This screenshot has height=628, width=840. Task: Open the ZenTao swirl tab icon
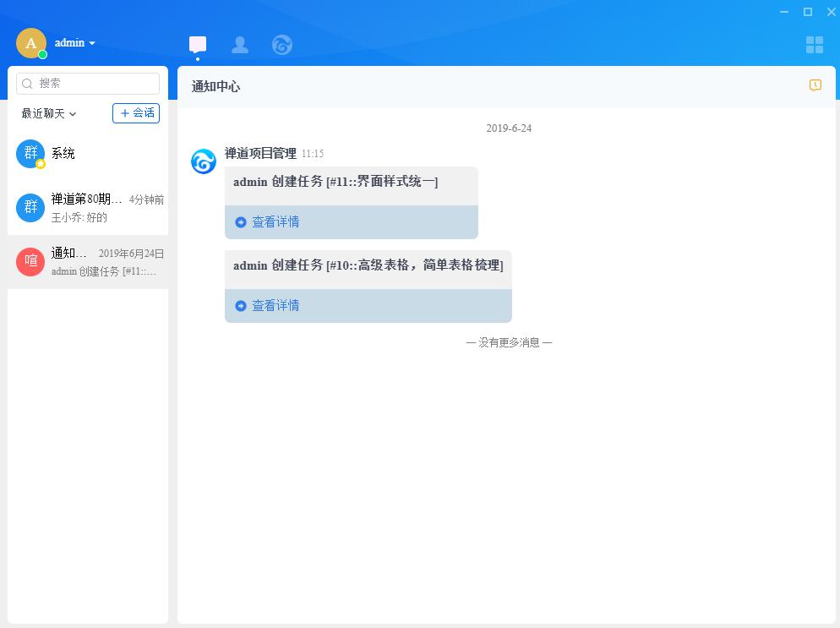(x=282, y=45)
